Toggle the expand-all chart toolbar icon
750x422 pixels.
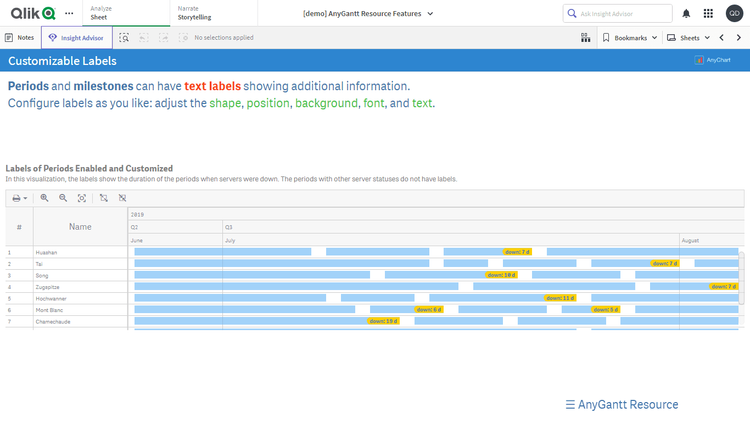(x=103, y=198)
